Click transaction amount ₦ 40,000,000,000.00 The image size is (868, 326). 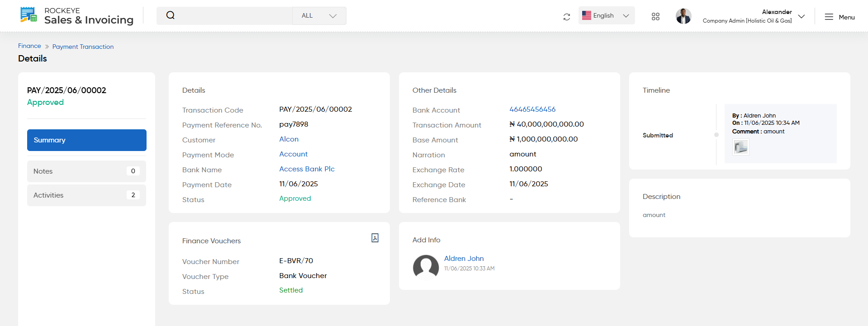[x=546, y=124]
